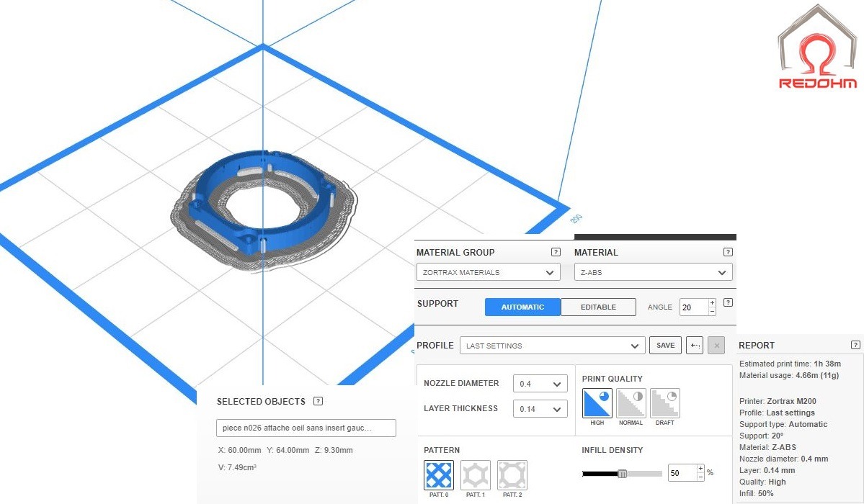Choose infill pattern Patt. 2

pos(512,475)
